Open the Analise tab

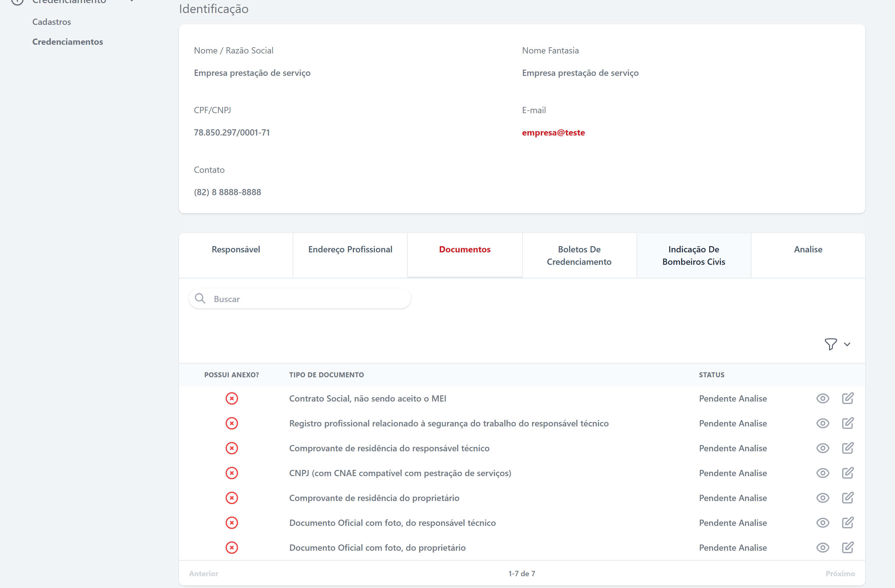point(808,249)
